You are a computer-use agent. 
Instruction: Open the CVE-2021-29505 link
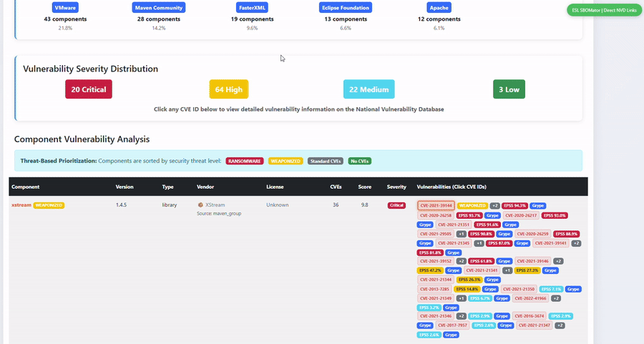[436, 234]
